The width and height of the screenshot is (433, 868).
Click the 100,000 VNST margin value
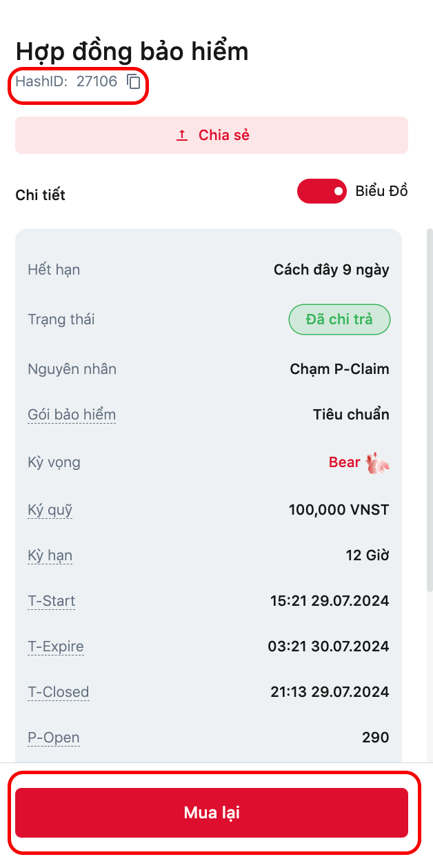tap(339, 510)
